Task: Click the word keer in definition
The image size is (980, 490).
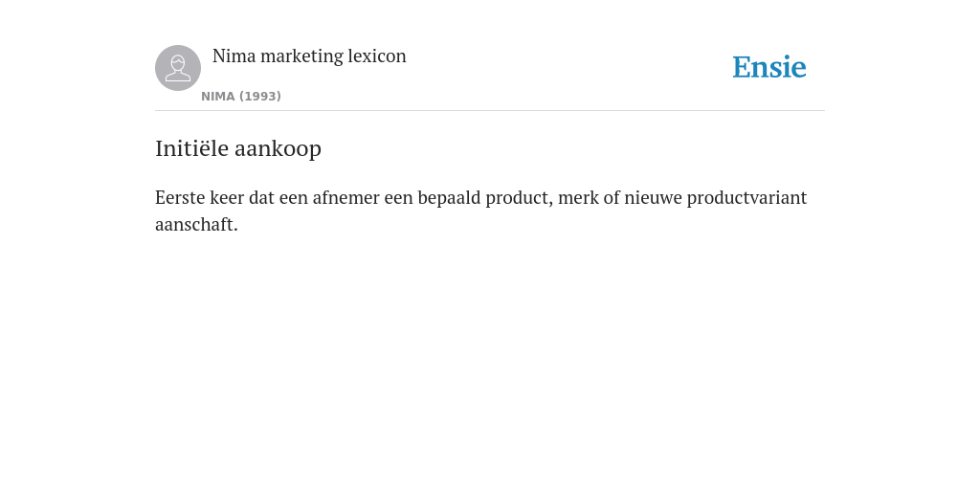Action: pyautogui.click(x=227, y=197)
